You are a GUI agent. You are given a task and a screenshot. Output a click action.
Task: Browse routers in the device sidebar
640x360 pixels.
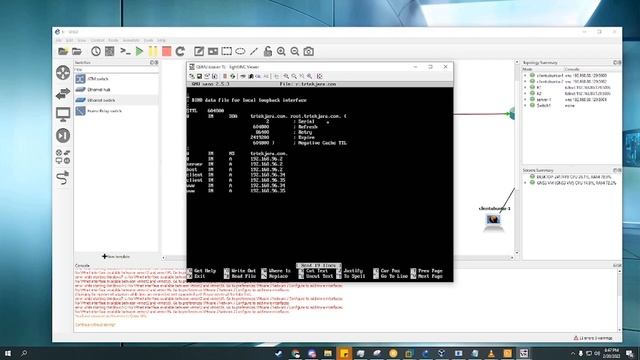click(63, 73)
